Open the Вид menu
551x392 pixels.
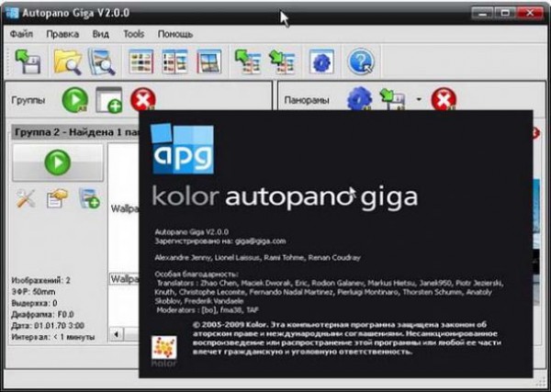tap(101, 34)
